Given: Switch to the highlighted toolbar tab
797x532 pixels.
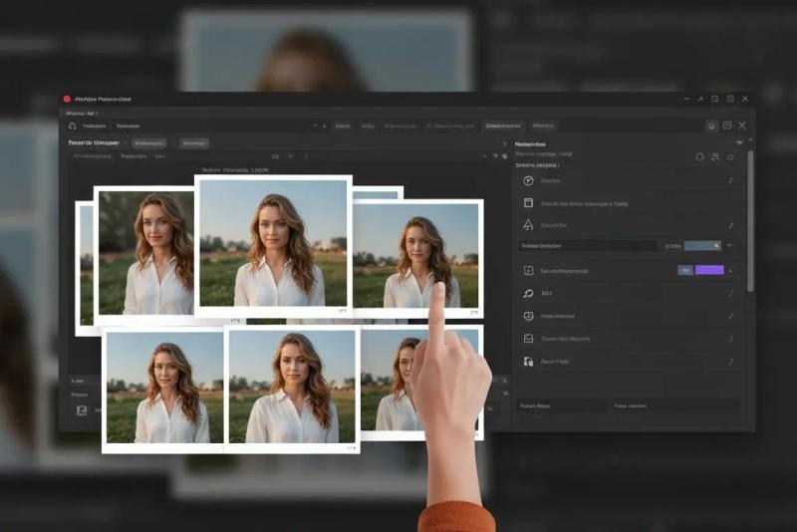Looking at the screenshot, I should 503,126.
